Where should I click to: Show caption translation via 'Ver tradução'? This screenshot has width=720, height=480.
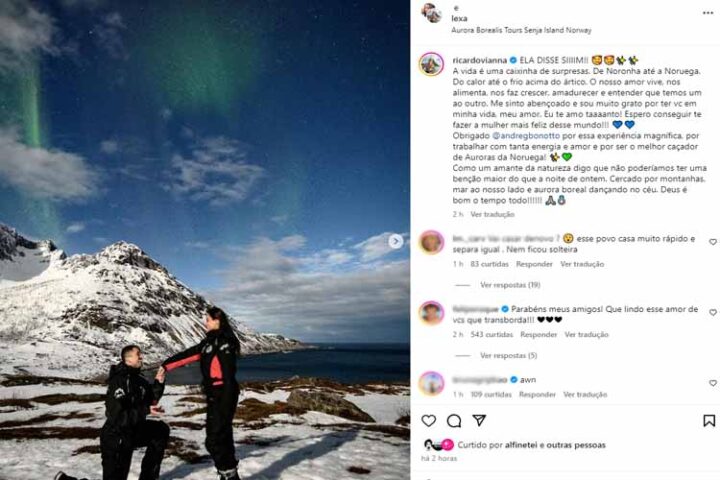point(492,214)
